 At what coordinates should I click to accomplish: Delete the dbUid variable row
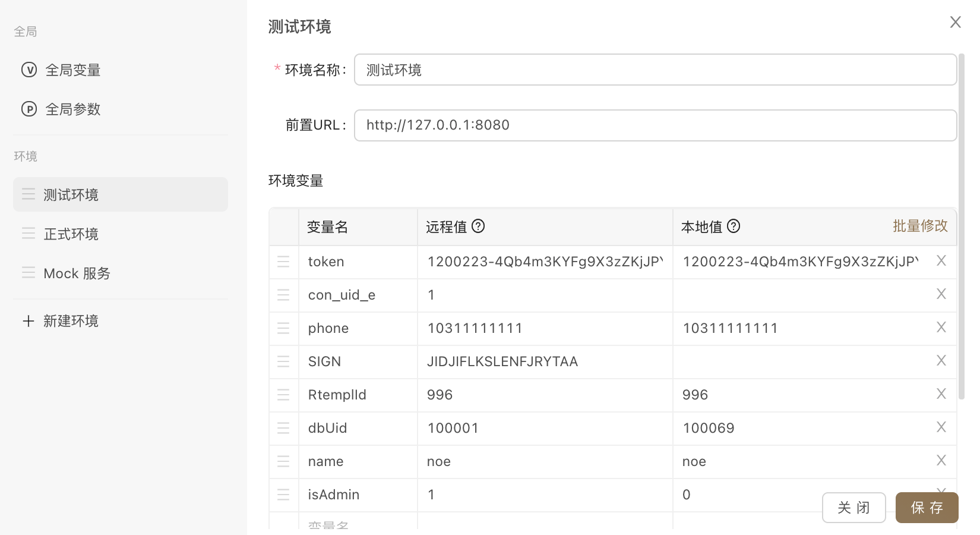coord(941,427)
